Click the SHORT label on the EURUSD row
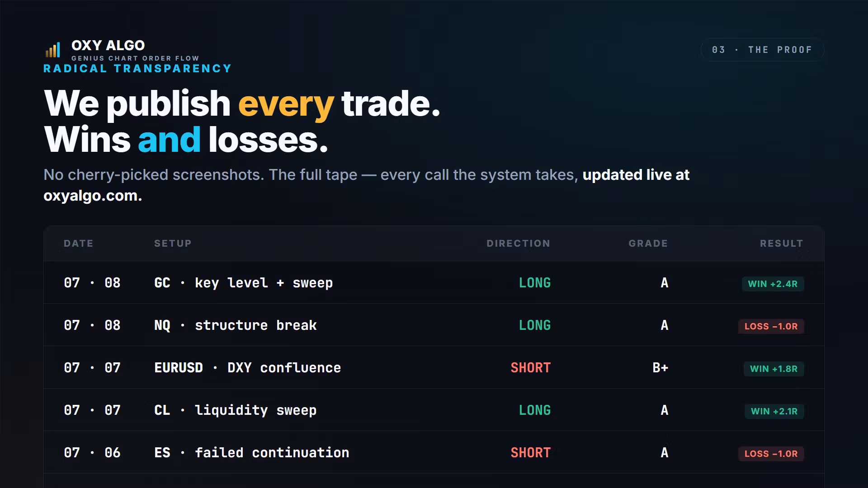The width and height of the screenshot is (868, 488). point(531,368)
